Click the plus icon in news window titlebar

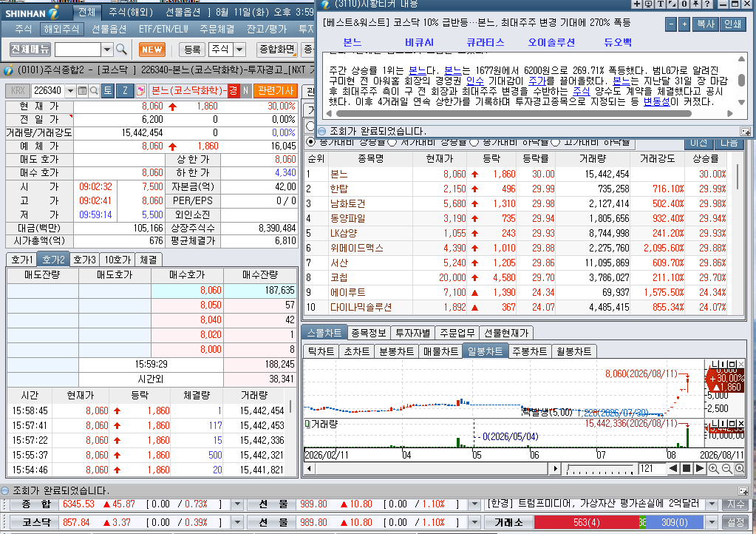pos(637,4)
